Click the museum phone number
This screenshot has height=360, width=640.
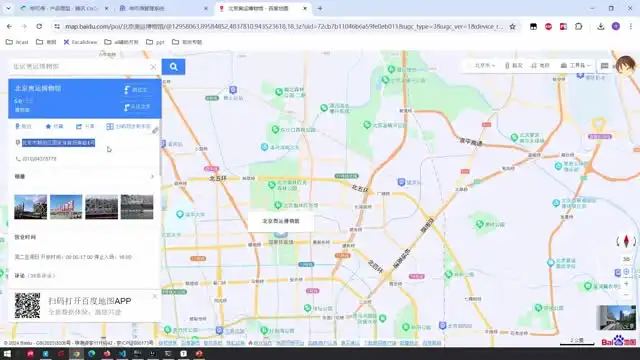tap(39, 159)
